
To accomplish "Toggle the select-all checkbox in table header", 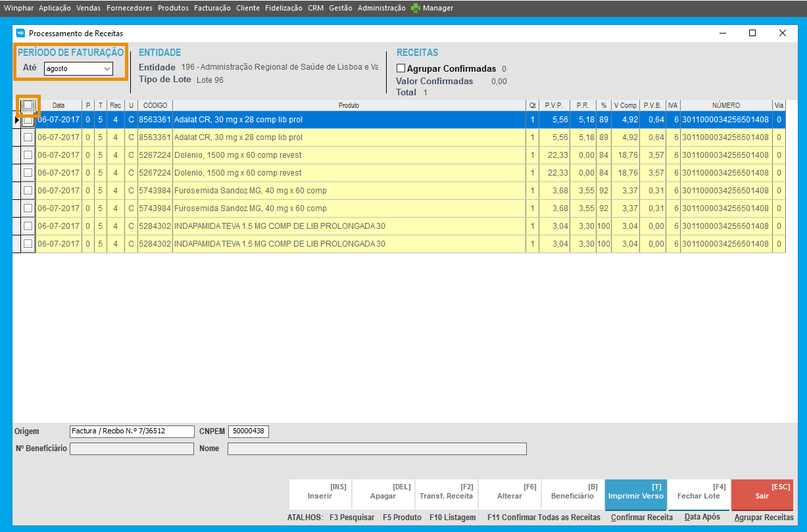I will (28, 105).
